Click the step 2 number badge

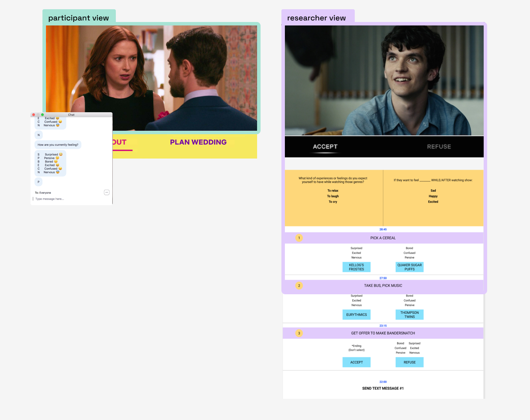pos(299,286)
